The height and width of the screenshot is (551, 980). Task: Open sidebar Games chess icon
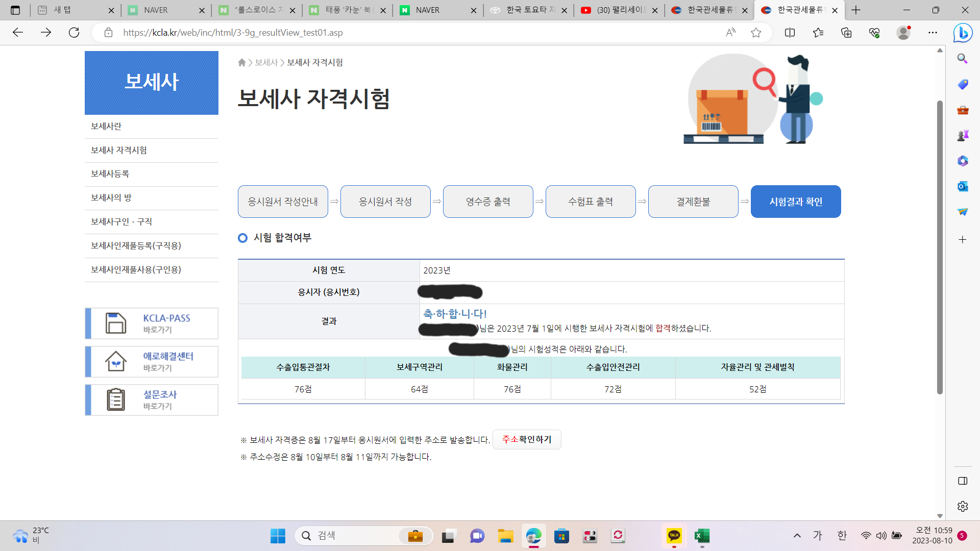[963, 135]
